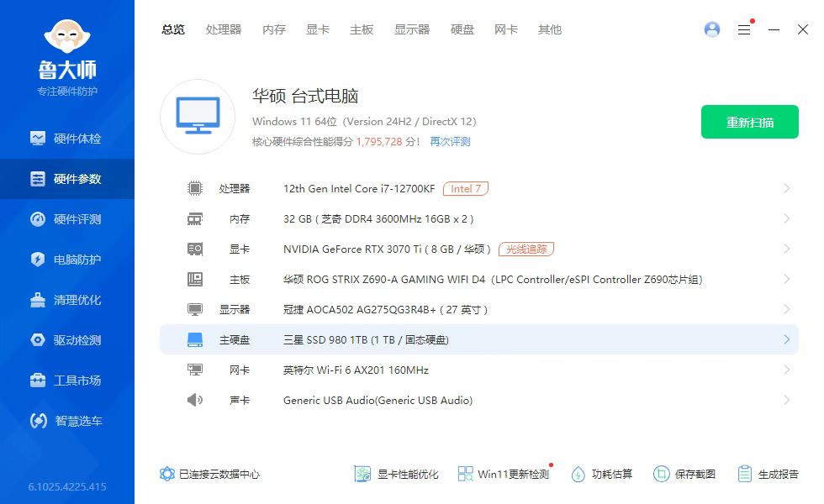Click the Intel 7 badge
This screenshot has width=824, height=504.
(x=466, y=188)
